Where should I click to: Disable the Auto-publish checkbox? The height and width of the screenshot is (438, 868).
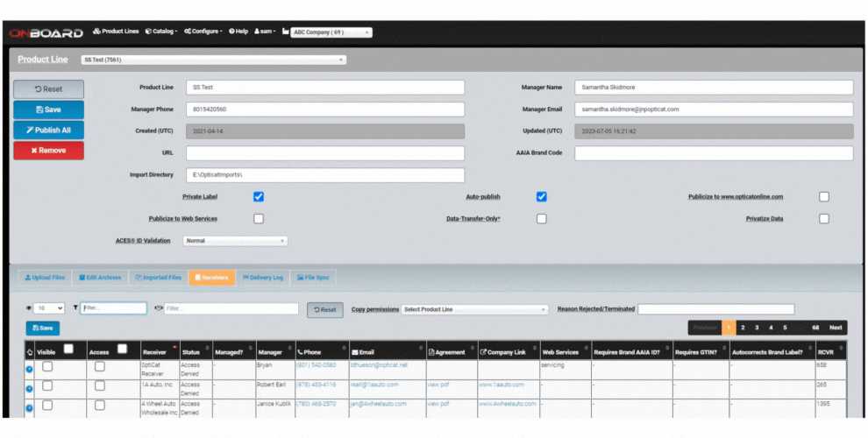coord(542,197)
